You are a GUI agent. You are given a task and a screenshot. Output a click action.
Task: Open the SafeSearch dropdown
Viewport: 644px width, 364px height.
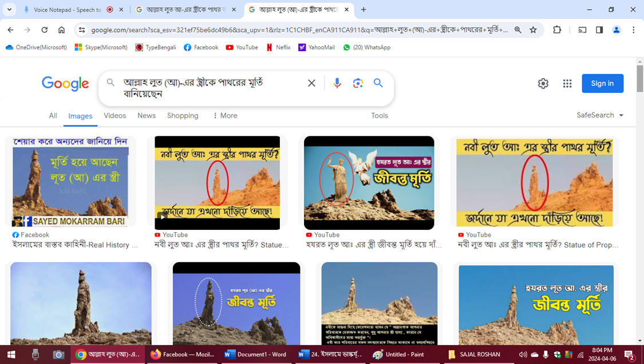click(x=599, y=115)
